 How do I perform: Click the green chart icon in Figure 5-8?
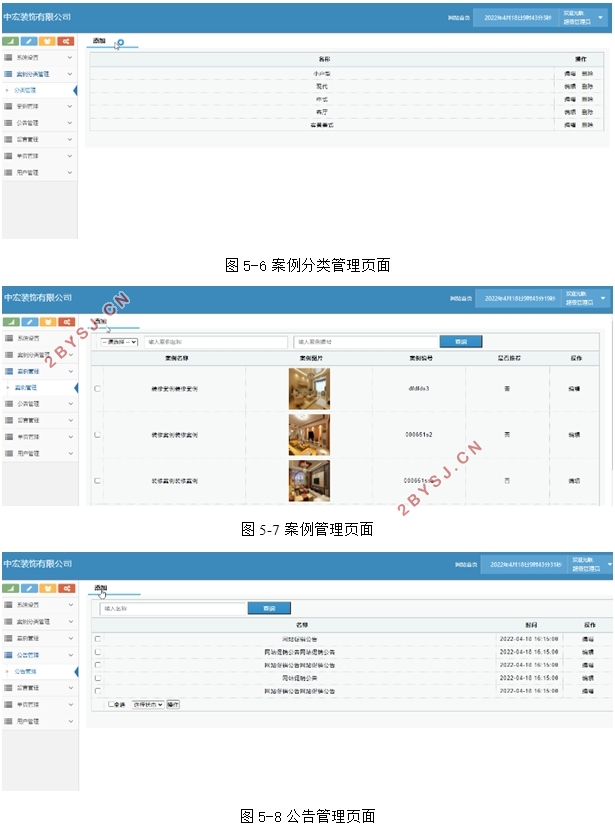tap(11, 588)
